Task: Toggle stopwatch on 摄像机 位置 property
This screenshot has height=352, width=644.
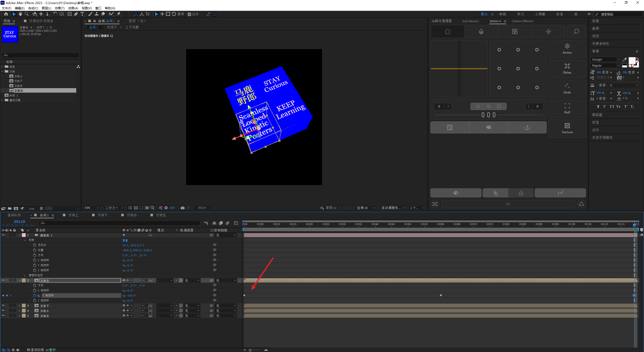Action: point(34,250)
